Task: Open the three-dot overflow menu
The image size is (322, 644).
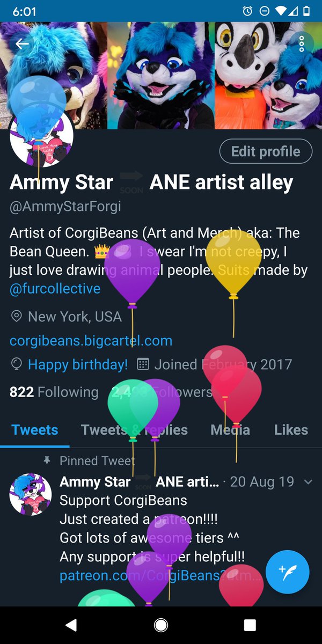Action: pyautogui.click(x=302, y=43)
